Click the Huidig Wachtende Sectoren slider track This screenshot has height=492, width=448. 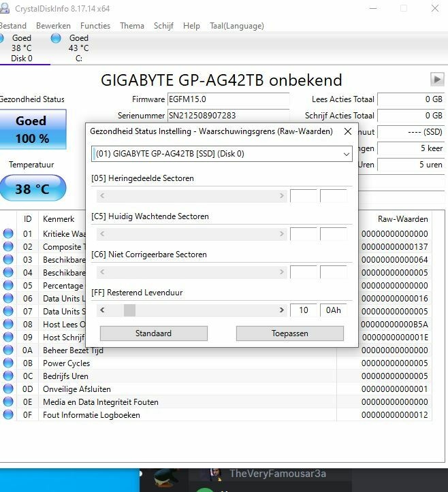click(x=192, y=234)
